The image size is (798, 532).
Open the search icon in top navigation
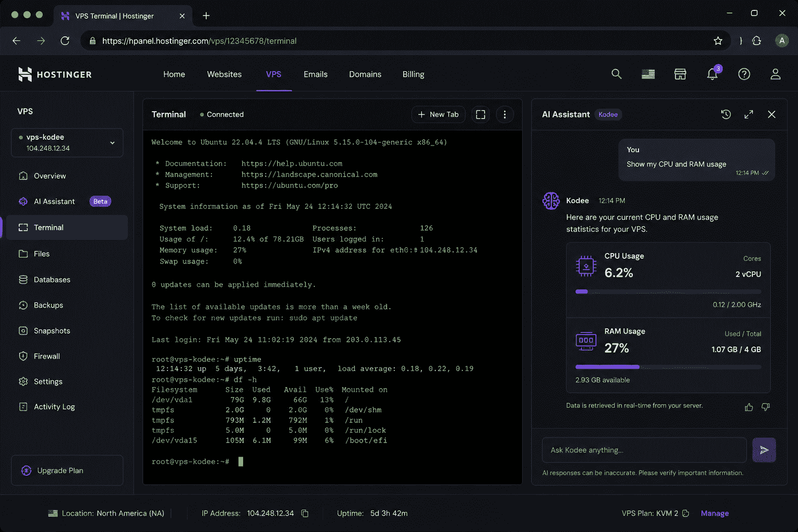point(616,74)
